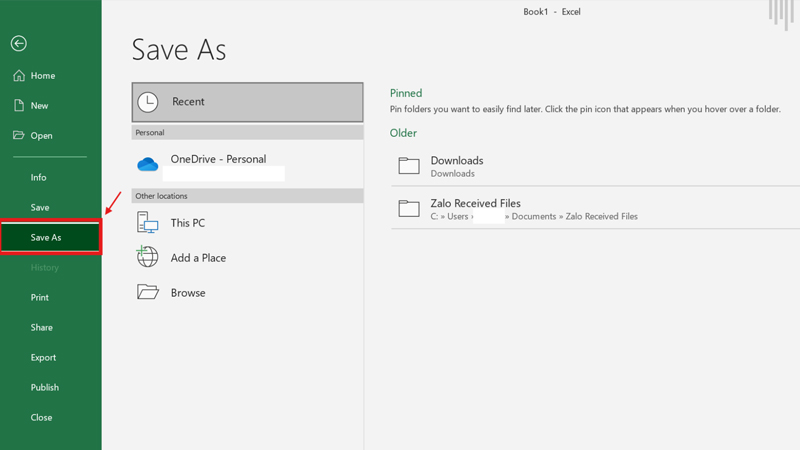
Task: Go to the Share option
Action: click(x=42, y=328)
